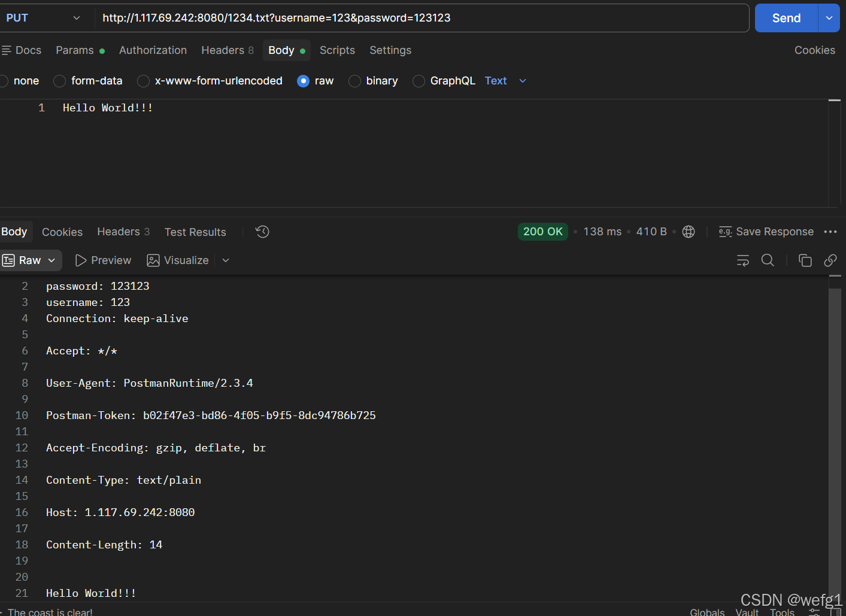Click the Host: 1.117.69.242:8080 line
The image size is (846, 616).
tap(120, 512)
